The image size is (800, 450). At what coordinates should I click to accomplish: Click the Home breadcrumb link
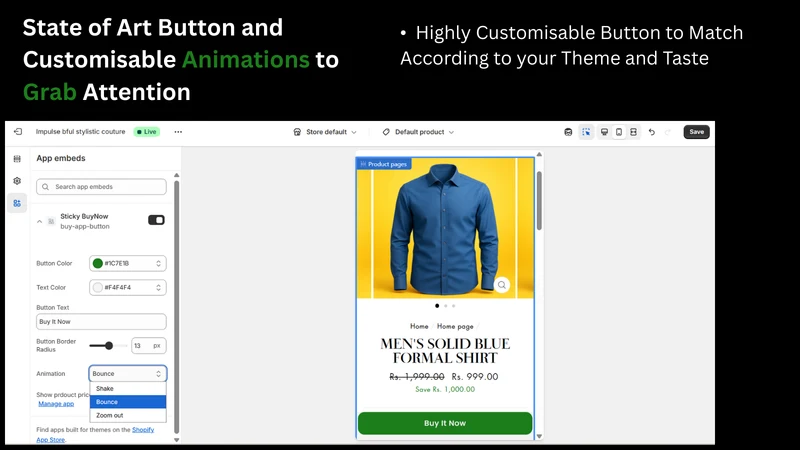click(419, 326)
